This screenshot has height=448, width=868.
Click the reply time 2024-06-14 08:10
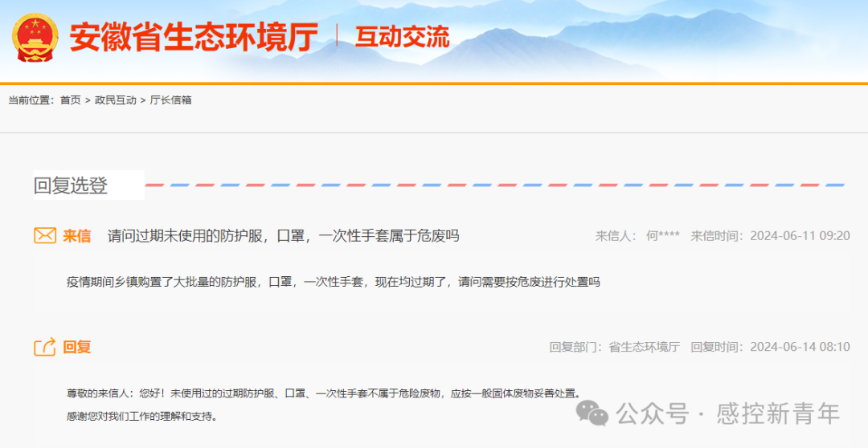point(800,347)
